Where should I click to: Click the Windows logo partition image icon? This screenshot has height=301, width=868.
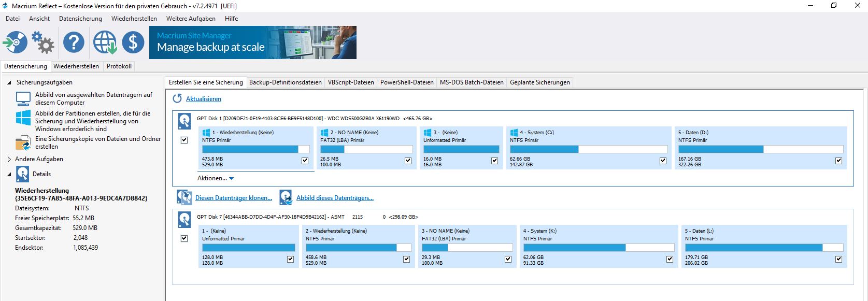click(23, 118)
